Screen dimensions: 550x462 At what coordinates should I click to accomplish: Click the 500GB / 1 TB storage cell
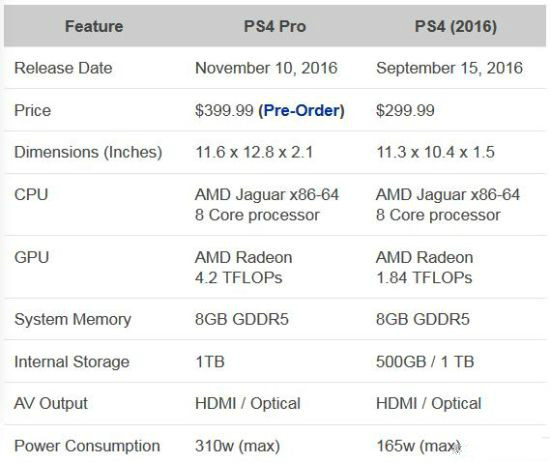(425, 362)
